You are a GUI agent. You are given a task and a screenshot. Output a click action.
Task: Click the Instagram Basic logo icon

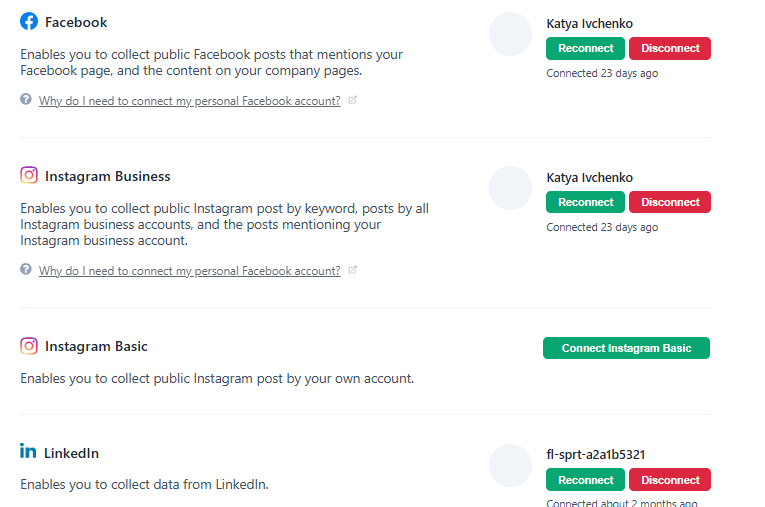(x=29, y=346)
